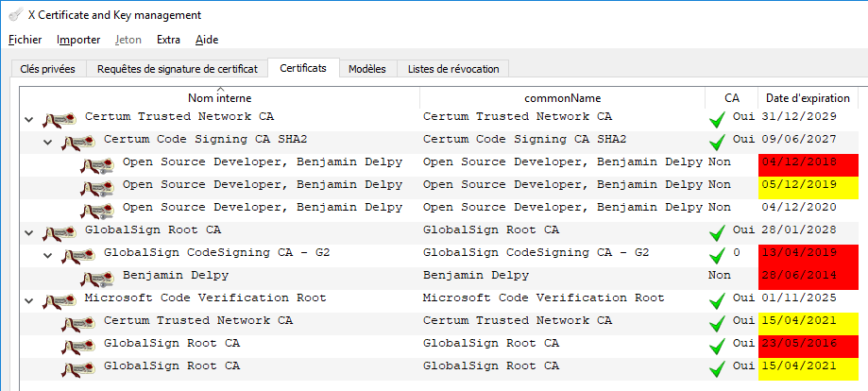
Task: Open the Extra menu
Action: pos(168,40)
